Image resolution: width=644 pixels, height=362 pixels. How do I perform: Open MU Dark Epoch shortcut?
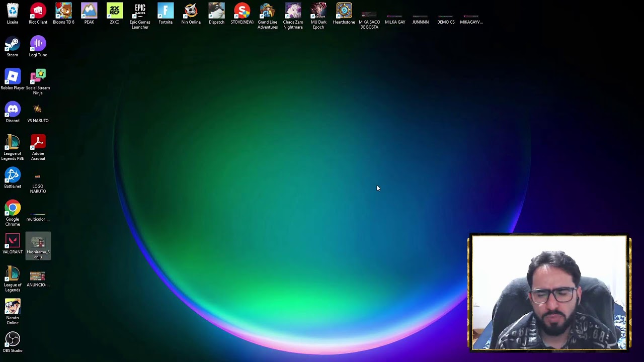click(x=318, y=16)
